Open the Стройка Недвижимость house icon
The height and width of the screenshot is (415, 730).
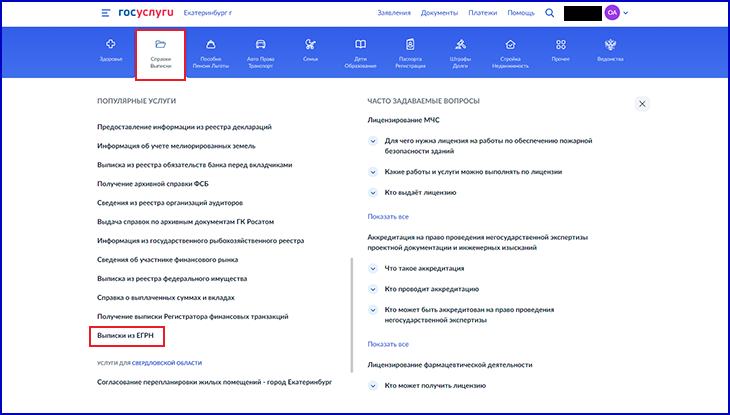coord(511,44)
